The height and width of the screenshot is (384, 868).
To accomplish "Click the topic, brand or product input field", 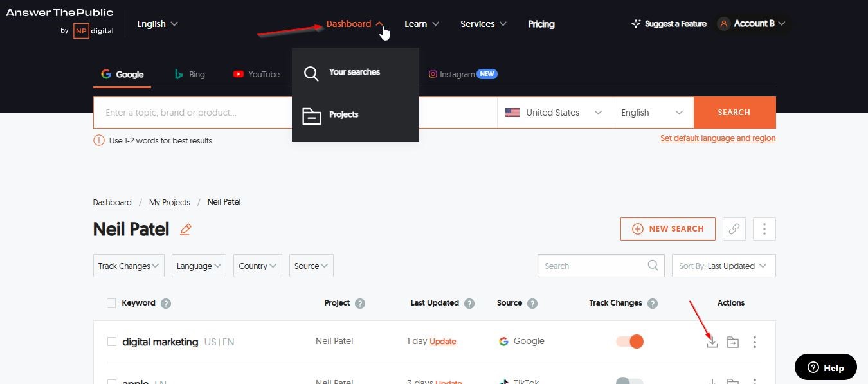I will [193, 113].
